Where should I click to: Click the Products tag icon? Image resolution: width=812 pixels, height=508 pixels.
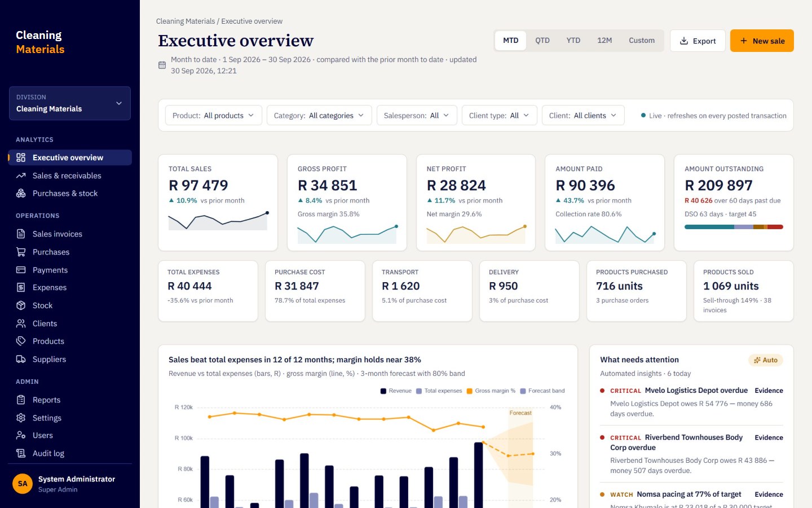click(x=21, y=341)
